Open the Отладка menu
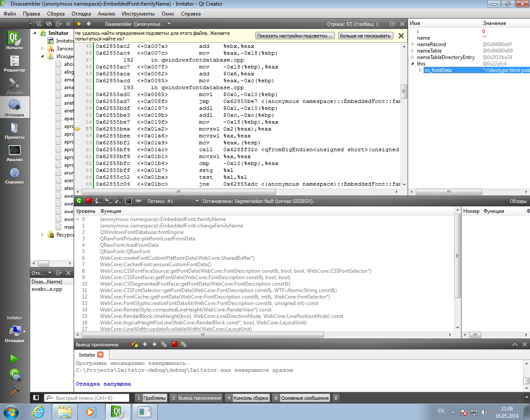Viewport: 530px width, 420px height. point(81,14)
